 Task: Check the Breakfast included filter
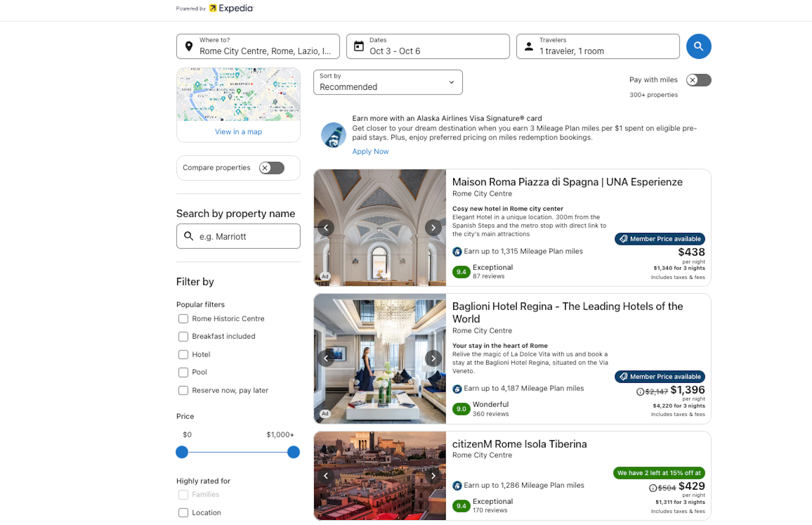183,337
